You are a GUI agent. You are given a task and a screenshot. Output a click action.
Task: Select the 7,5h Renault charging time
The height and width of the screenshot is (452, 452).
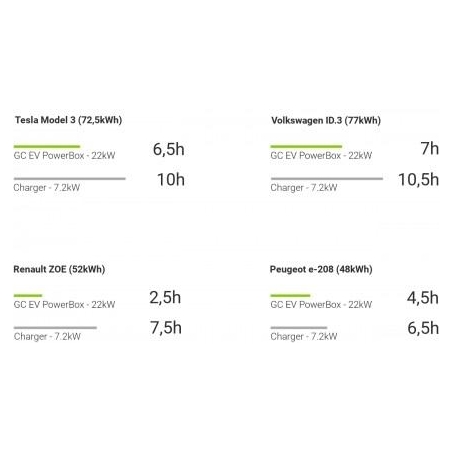pos(166,328)
